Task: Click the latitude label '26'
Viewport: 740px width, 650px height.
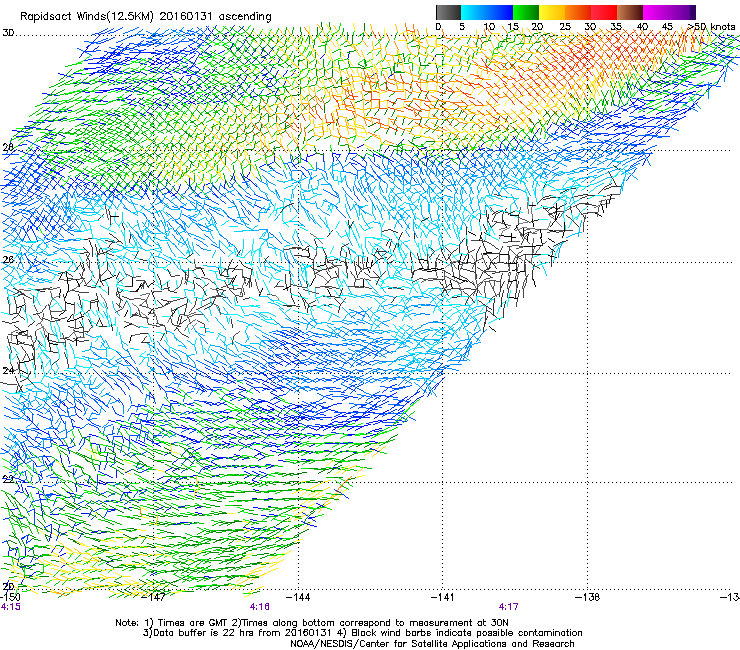Action: [8, 260]
